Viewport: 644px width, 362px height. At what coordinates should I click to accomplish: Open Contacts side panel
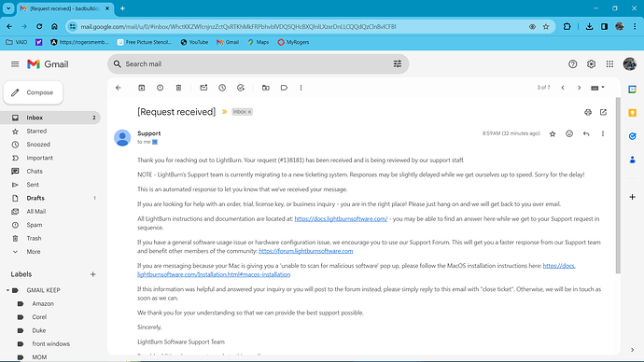[x=632, y=160]
